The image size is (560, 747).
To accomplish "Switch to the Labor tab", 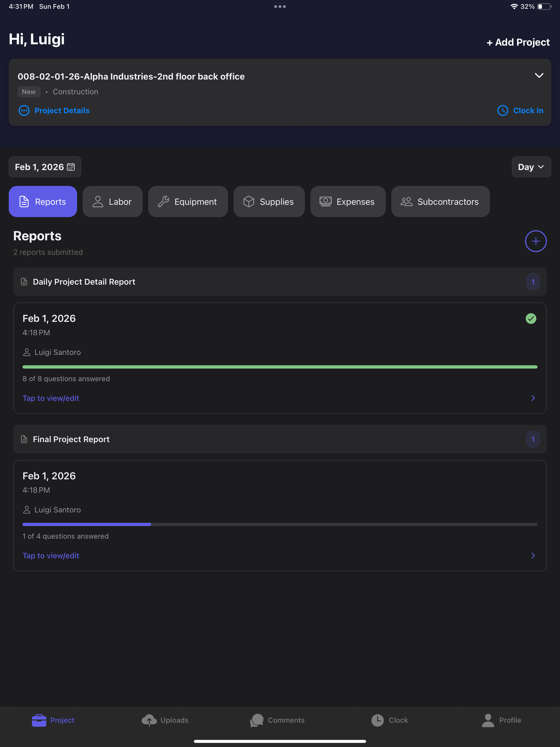I will pos(112,202).
